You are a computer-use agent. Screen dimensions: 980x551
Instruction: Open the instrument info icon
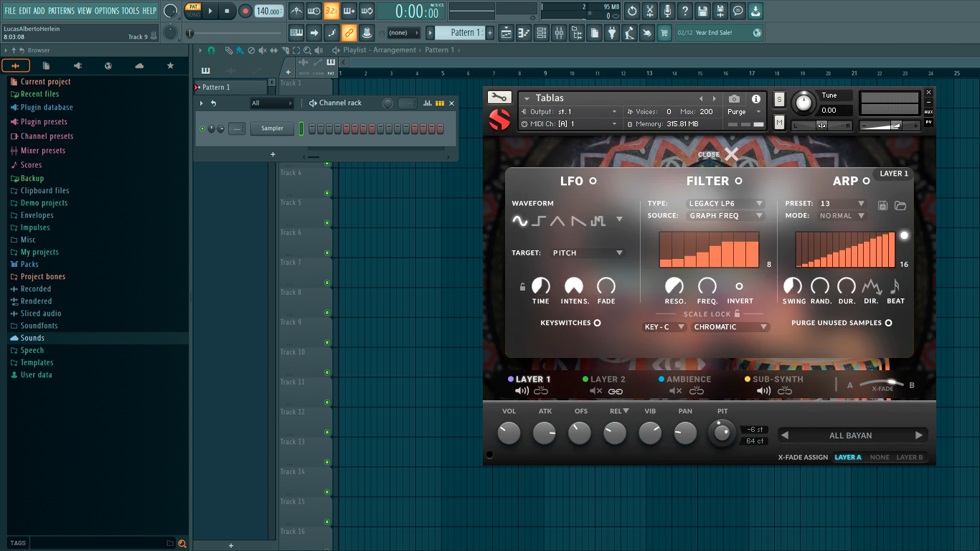coord(755,99)
